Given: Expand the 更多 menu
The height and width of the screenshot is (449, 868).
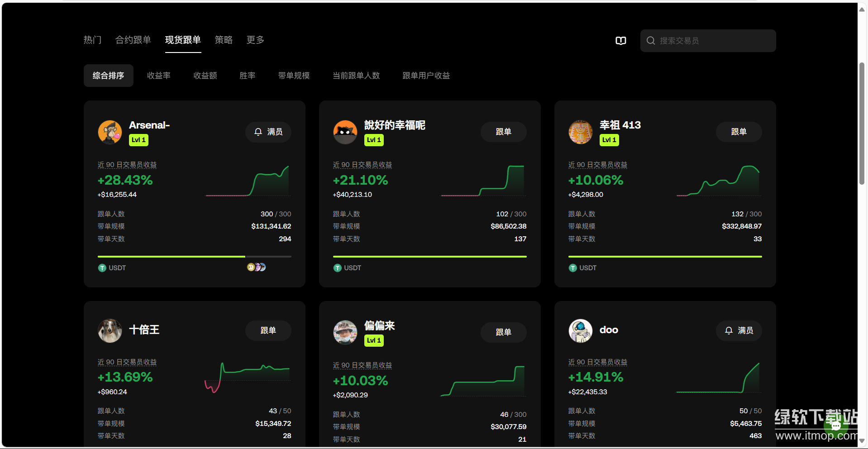Looking at the screenshot, I should tap(255, 40).
